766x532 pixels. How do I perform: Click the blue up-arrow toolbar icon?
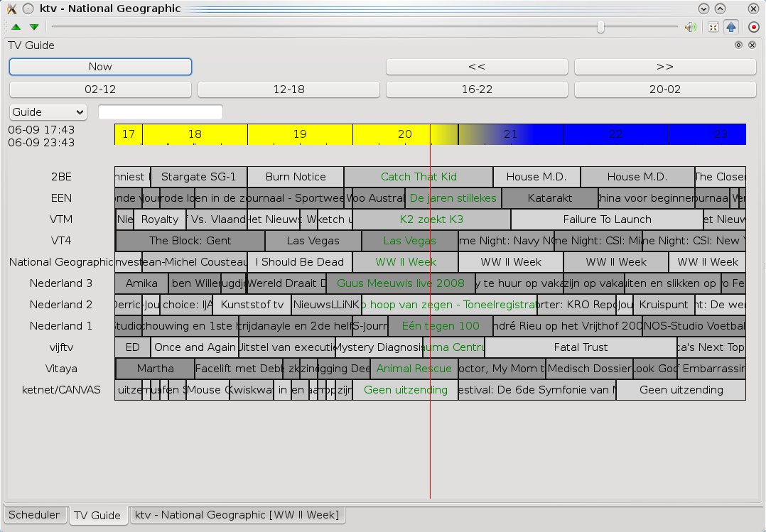[x=730, y=27]
